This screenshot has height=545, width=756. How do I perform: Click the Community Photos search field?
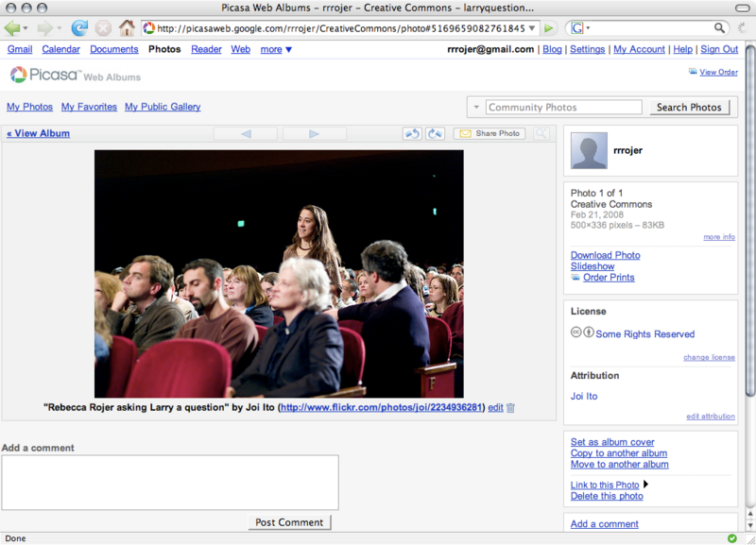pyautogui.click(x=563, y=107)
